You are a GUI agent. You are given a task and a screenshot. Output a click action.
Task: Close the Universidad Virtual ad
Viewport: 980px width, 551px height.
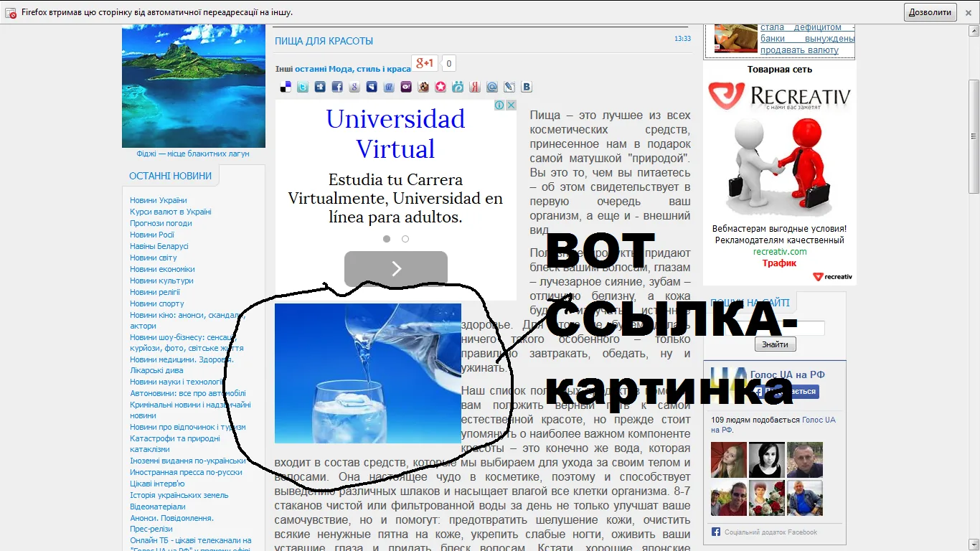[x=511, y=105]
